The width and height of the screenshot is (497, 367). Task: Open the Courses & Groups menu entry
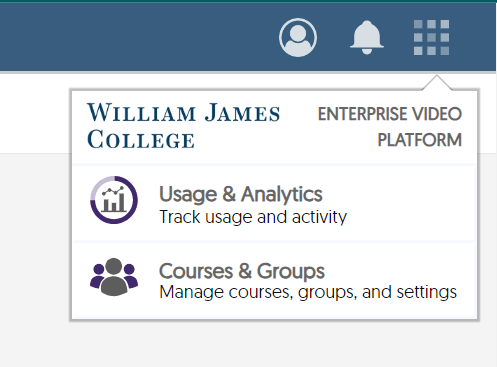[x=273, y=280]
